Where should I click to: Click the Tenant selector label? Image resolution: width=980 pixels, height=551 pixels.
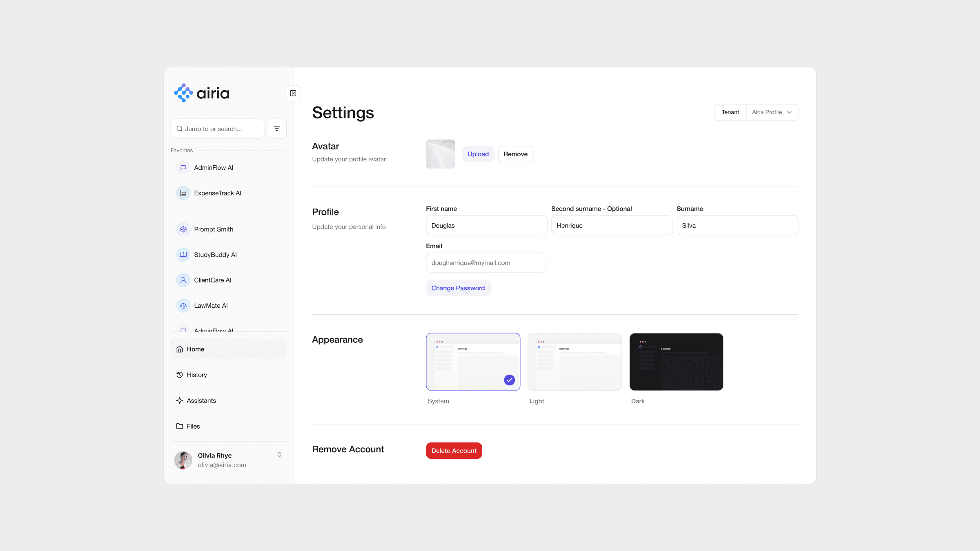tap(730, 112)
